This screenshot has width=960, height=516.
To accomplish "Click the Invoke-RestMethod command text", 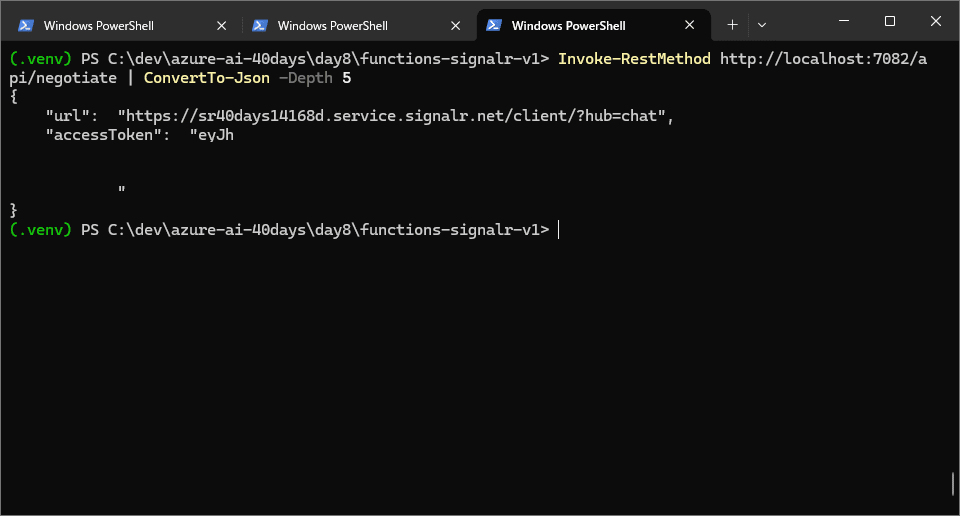I will 634,59.
